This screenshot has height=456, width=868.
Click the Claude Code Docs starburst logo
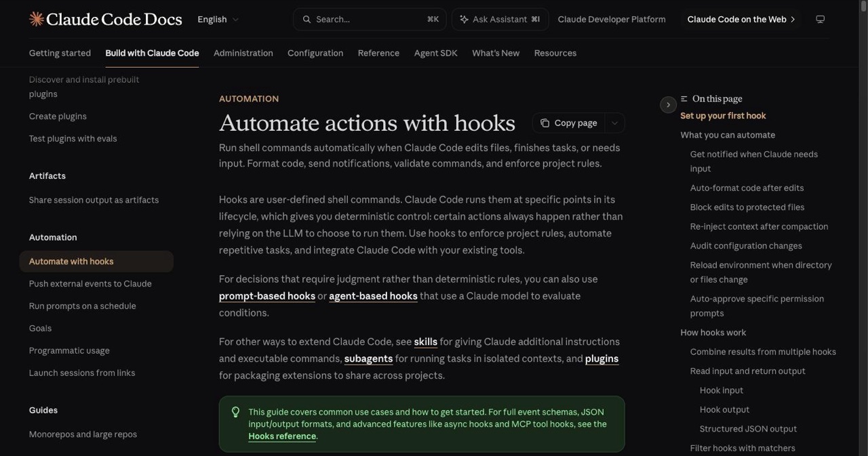tap(37, 19)
